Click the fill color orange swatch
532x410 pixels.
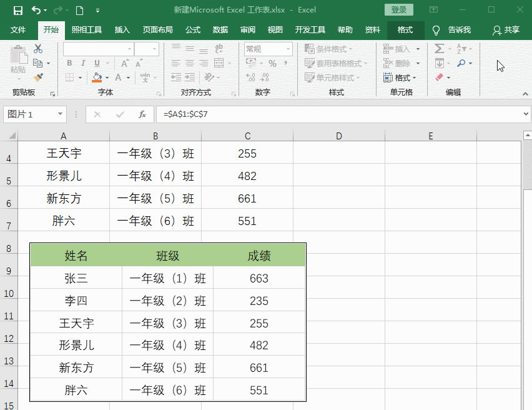(x=97, y=77)
